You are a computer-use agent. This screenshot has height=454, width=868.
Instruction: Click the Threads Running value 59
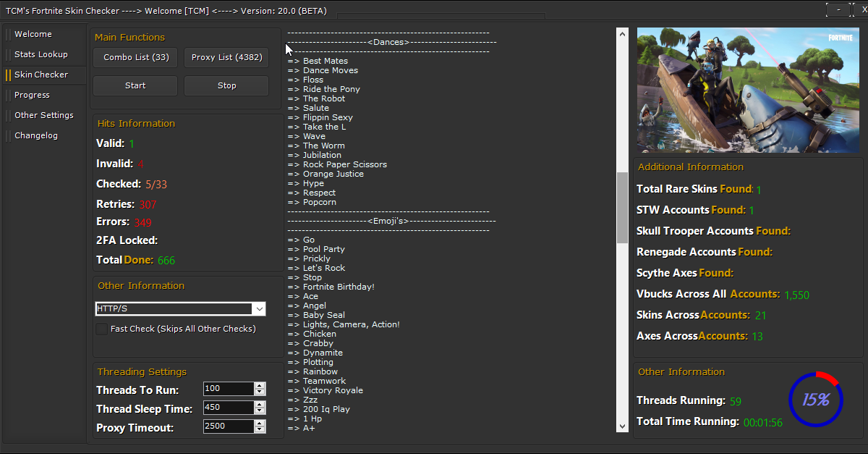pyautogui.click(x=735, y=401)
